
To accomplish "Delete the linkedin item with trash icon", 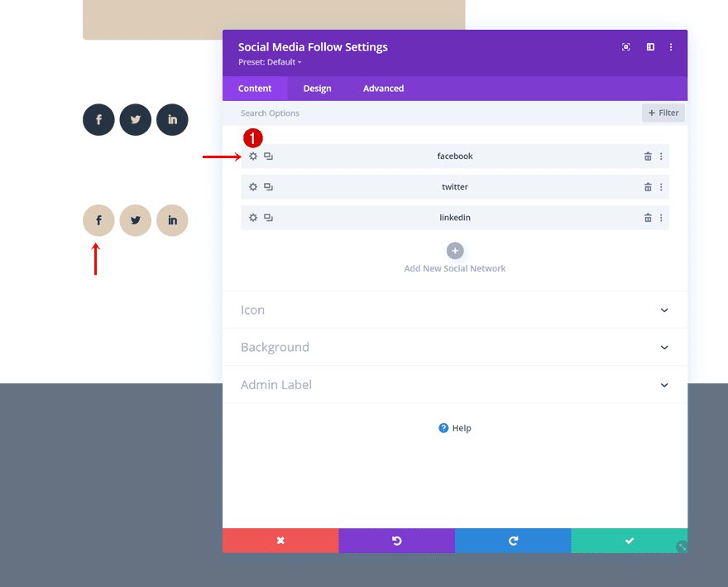I will tap(648, 217).
